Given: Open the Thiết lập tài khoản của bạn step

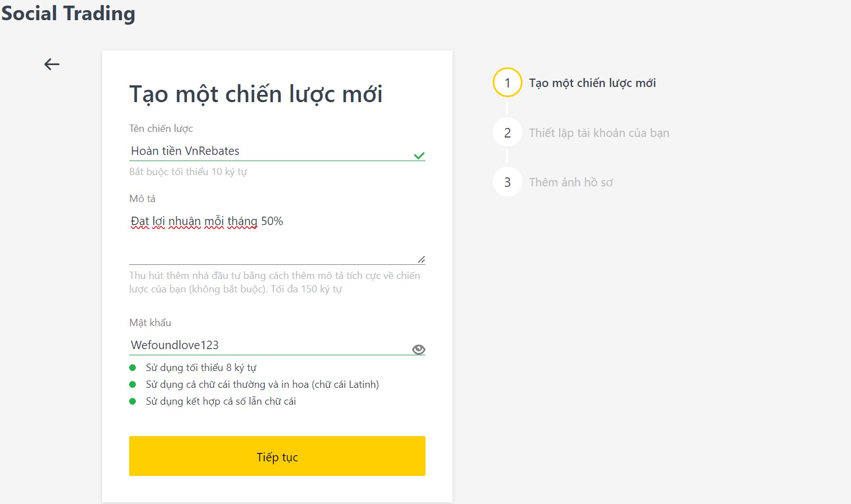Looking at the screenshot, I should (599, 133).
